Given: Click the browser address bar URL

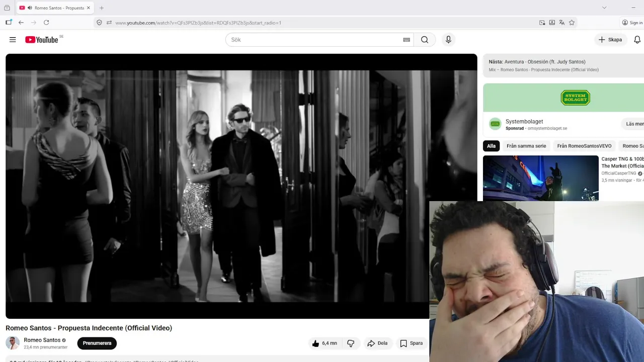Looking at the screenshot, I should 198,23.
